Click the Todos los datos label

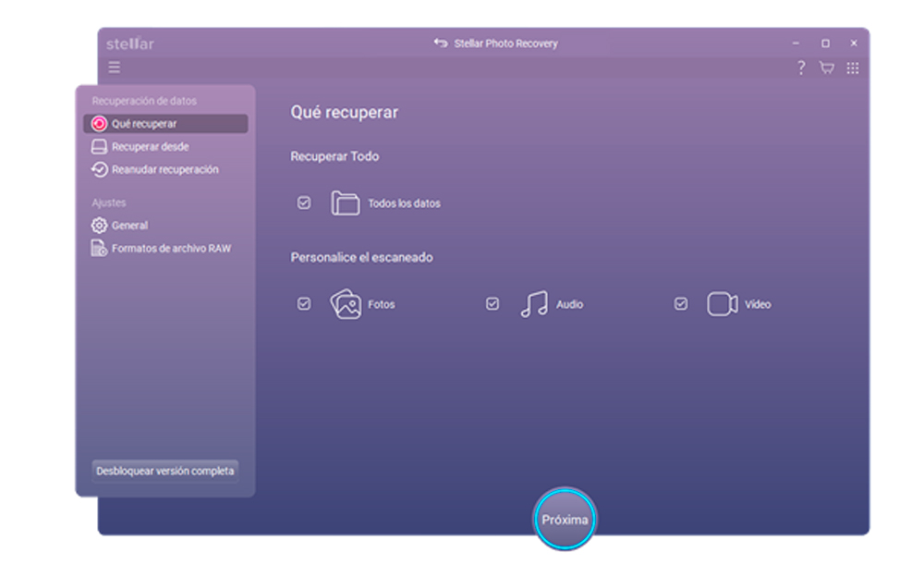[405, 203]
